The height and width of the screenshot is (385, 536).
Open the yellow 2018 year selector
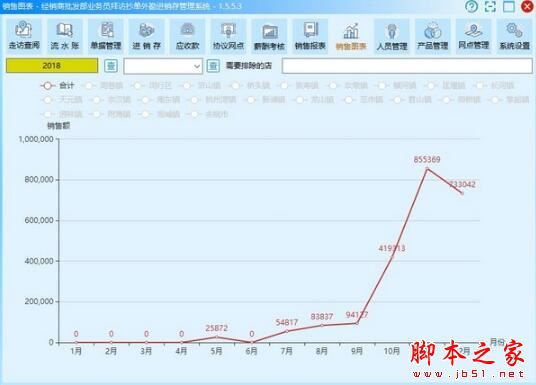[52, 66]
